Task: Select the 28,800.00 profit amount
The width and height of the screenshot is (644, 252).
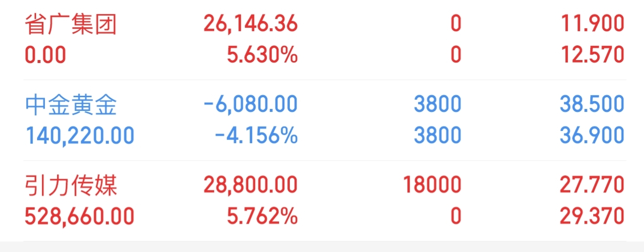Action: pos(251,185)
